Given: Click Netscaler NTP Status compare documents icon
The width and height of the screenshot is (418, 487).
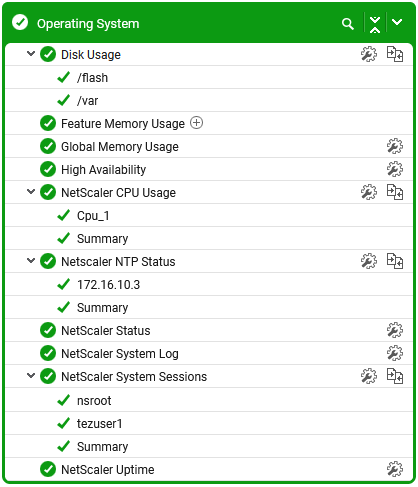Looking at the screenshot, I should [395, 261].
